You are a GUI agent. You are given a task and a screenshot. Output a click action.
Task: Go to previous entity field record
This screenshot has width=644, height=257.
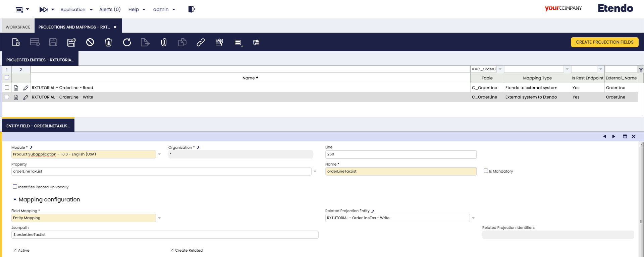[x=605, y=136]
